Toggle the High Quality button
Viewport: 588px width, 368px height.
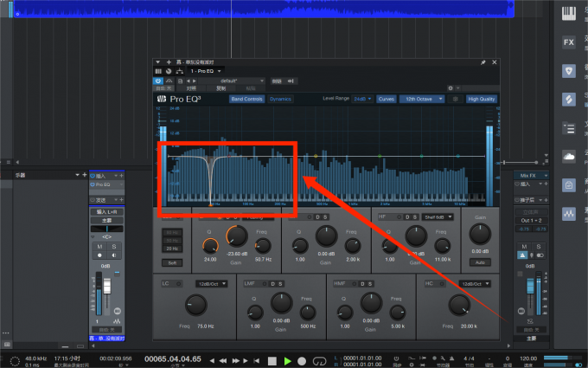pos(482,99)
